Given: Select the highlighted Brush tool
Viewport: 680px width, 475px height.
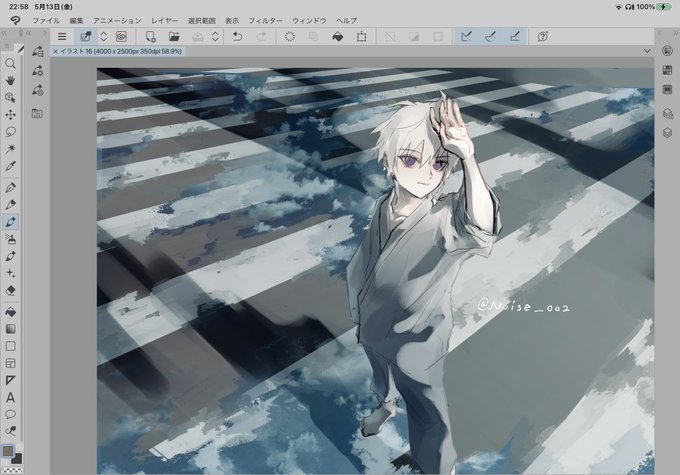Looking at the screenshot, I should click(x=10, y=222).
